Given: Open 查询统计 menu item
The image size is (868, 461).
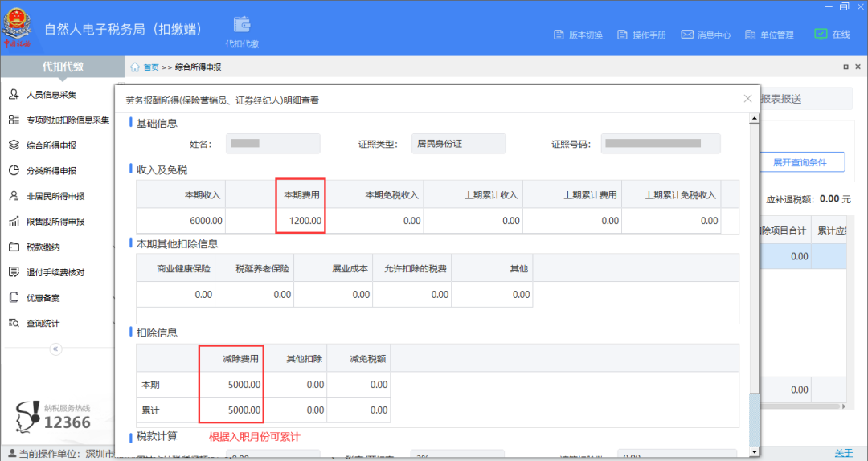Looking at the screenshot, I should (43, 323).
